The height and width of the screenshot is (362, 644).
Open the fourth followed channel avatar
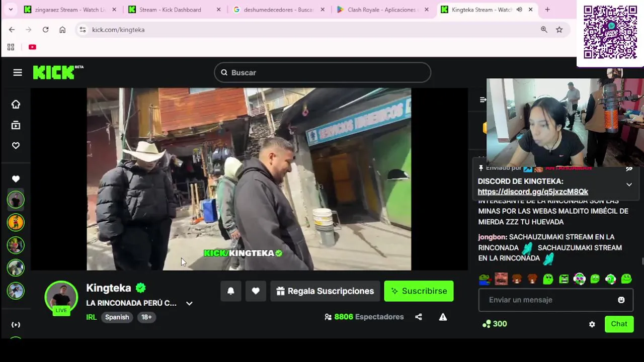point(16,267)
